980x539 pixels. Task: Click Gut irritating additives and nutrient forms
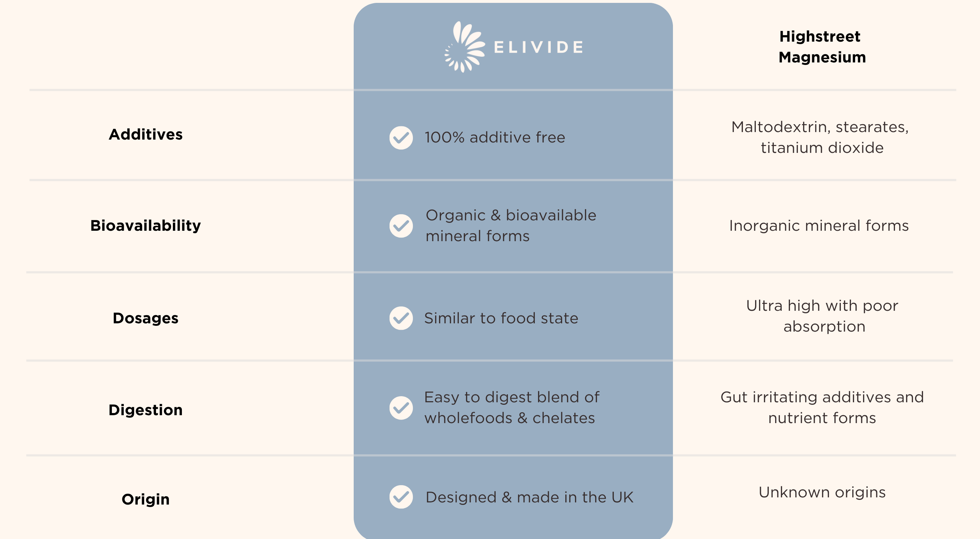[x=822, y=407]
